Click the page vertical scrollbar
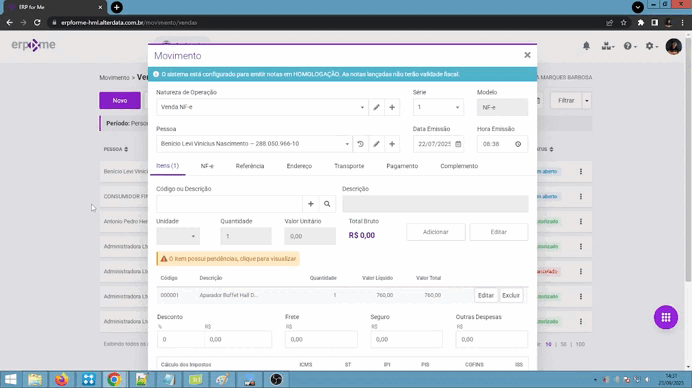The height and width of the screenshot is (388, 692). pyautogui.click(x=688, y=159)
